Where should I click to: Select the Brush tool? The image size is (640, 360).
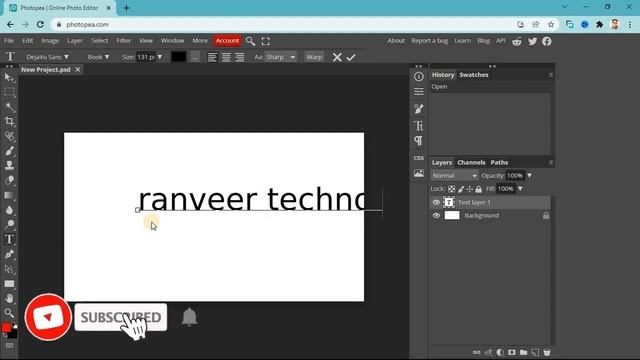click(9, 151)
